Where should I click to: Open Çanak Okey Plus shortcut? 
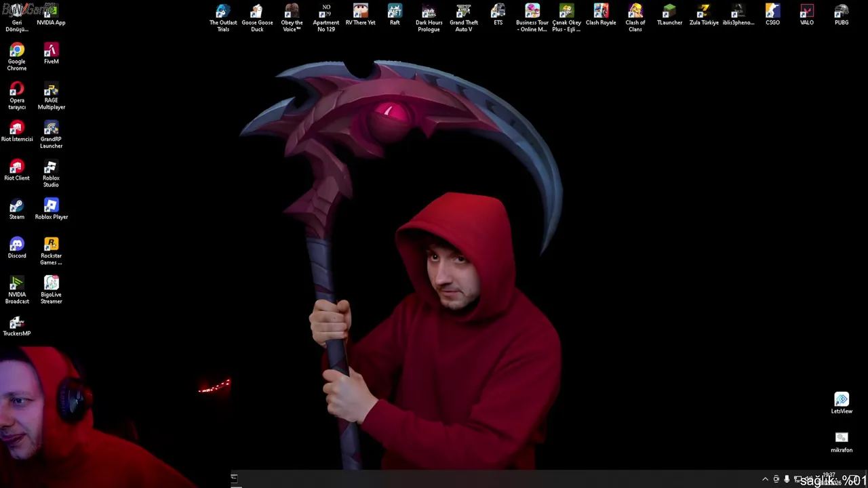click(x=566, y=18)
